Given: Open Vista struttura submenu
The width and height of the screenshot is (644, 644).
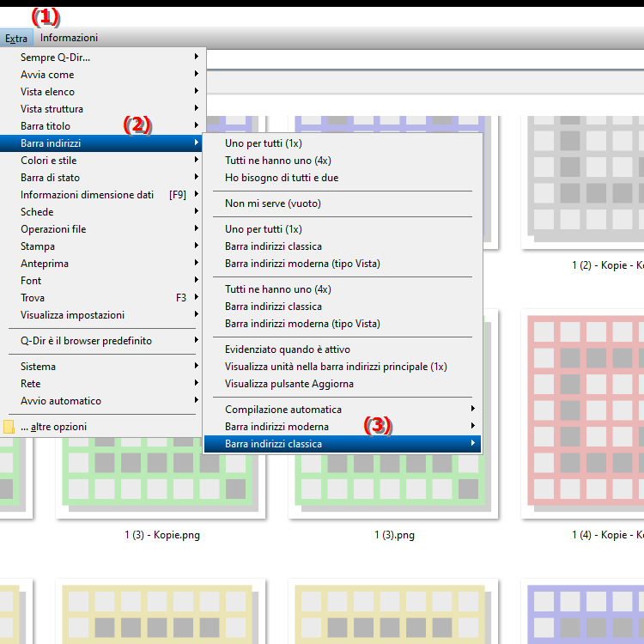Looking at the screenshot, I should (101, 109).
